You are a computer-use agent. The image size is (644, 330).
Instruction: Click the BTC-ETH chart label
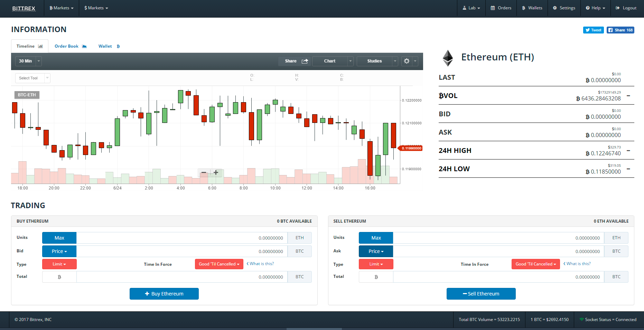pos(27,95)
